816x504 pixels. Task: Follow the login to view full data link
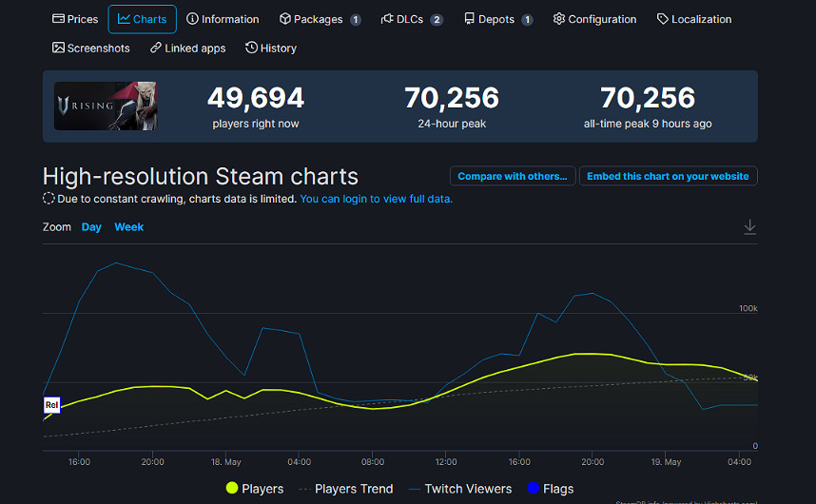[x=376, y=199]
